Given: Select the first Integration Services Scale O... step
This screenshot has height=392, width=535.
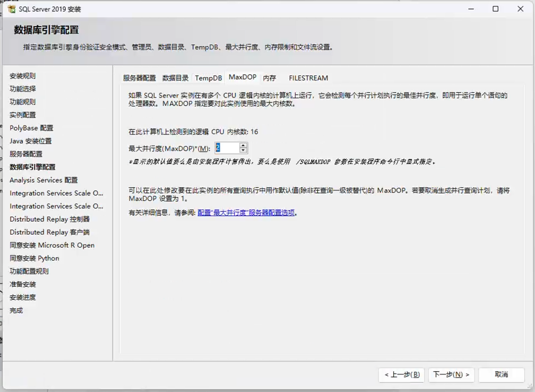Looking at the screenshot, I should 56,193.
